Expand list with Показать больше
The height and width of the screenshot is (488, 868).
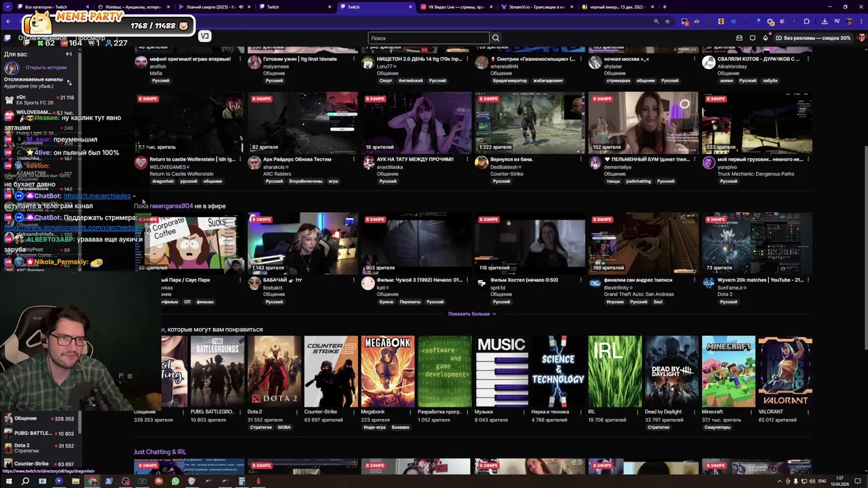tap(472, 314)
